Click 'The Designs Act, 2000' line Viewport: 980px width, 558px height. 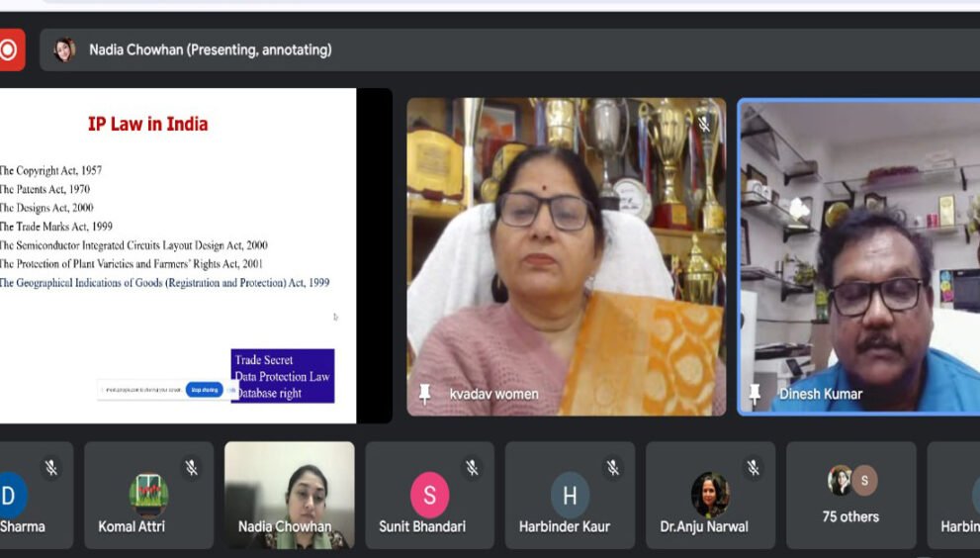[x=46, y=208]
